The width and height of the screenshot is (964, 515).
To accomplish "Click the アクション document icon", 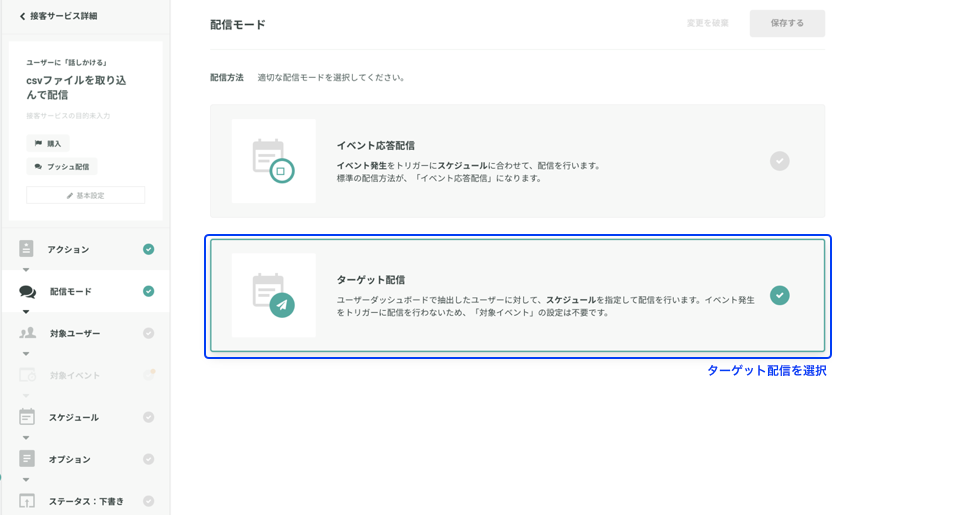I will click(x=26, y=249).
